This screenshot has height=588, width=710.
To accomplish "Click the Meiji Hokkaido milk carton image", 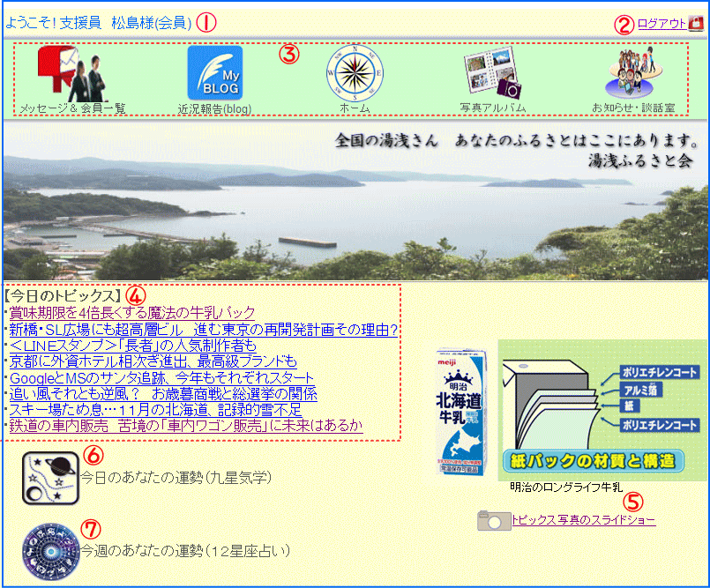I will click(460, 410).
